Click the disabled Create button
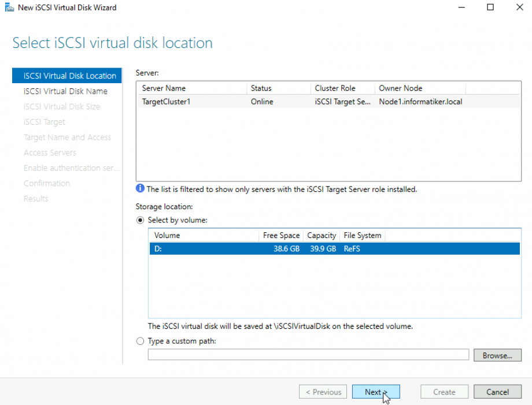The width and height of the screenshot is (532, 405). tap(444, 392)
